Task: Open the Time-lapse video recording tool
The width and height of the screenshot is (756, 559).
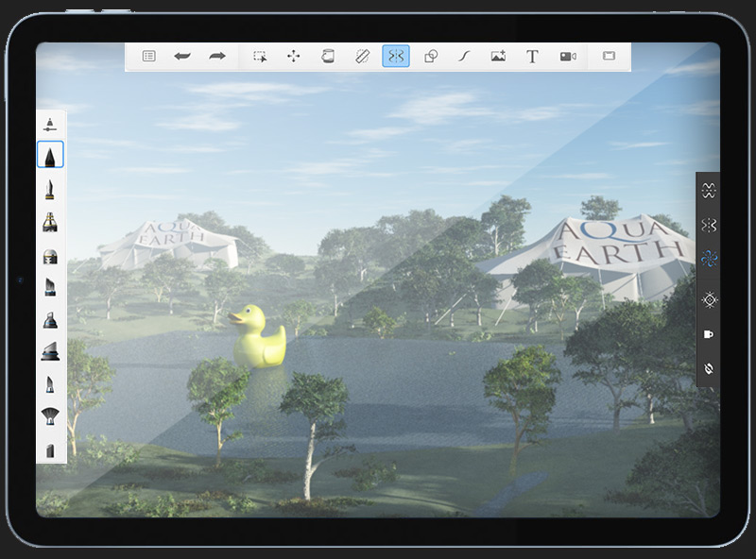Action: (567, 57)
